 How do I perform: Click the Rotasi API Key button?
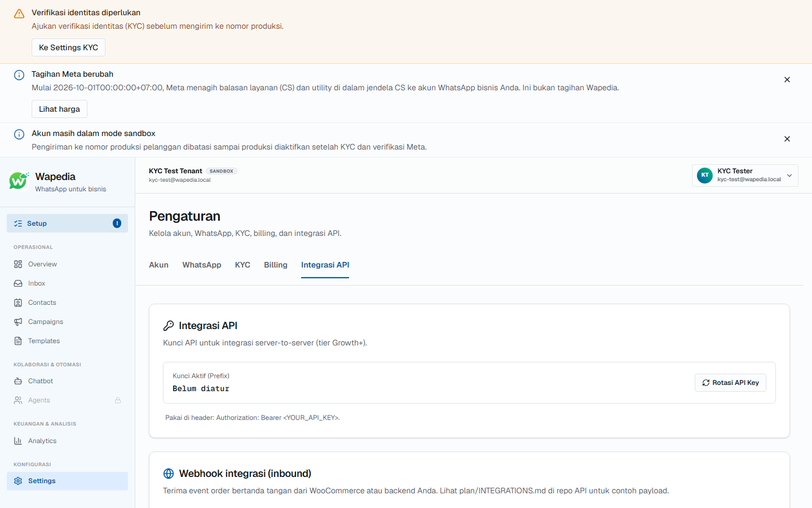pos(730,383)
